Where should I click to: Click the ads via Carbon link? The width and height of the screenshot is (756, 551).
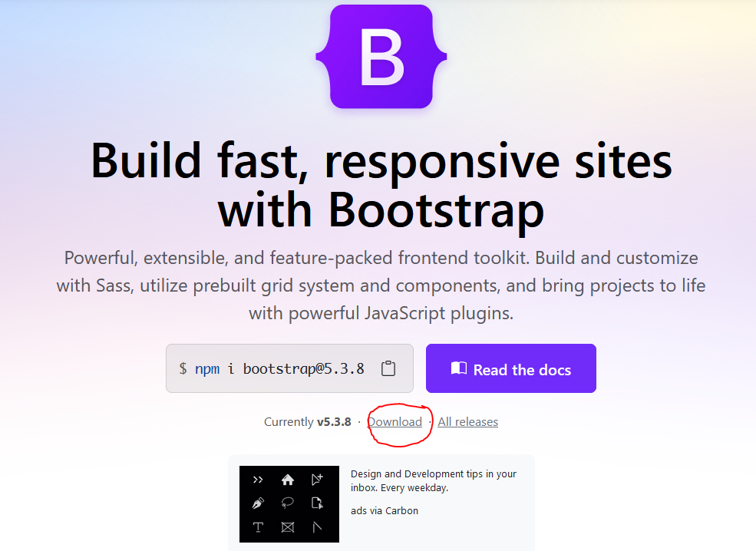pyautogui.click(x=384, y=510)
